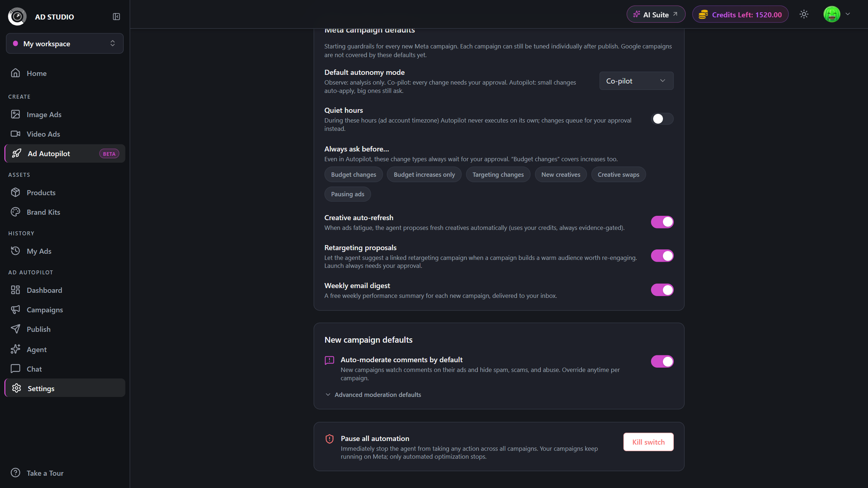Image resolution: width=868 pixels, height=488 pixels.
Task: Open the green user avatar menu
Action: 832,14
